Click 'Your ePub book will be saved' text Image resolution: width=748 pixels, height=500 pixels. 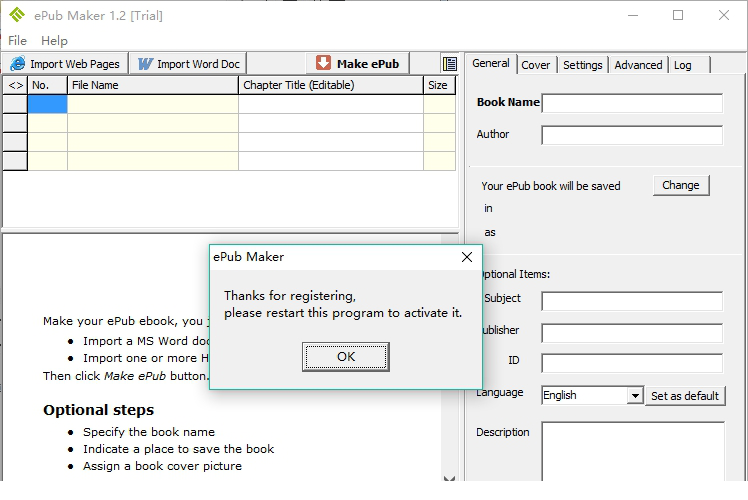[551, 186]
